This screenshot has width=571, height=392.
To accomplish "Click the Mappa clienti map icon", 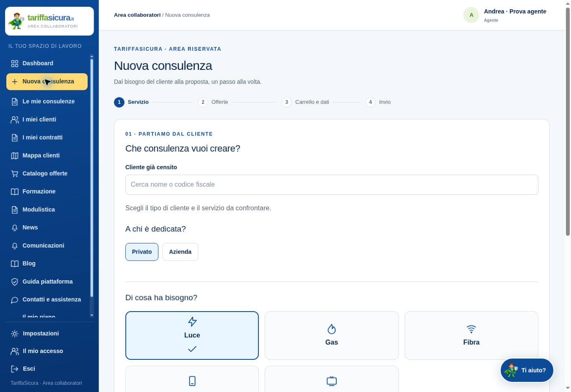I will coord(15,156).
